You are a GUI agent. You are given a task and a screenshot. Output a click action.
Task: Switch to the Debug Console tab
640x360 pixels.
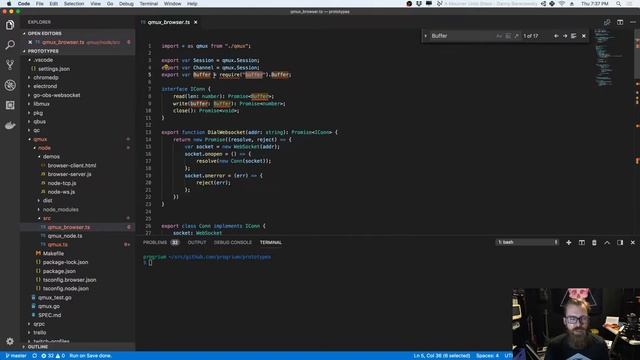tap(233, 242)
